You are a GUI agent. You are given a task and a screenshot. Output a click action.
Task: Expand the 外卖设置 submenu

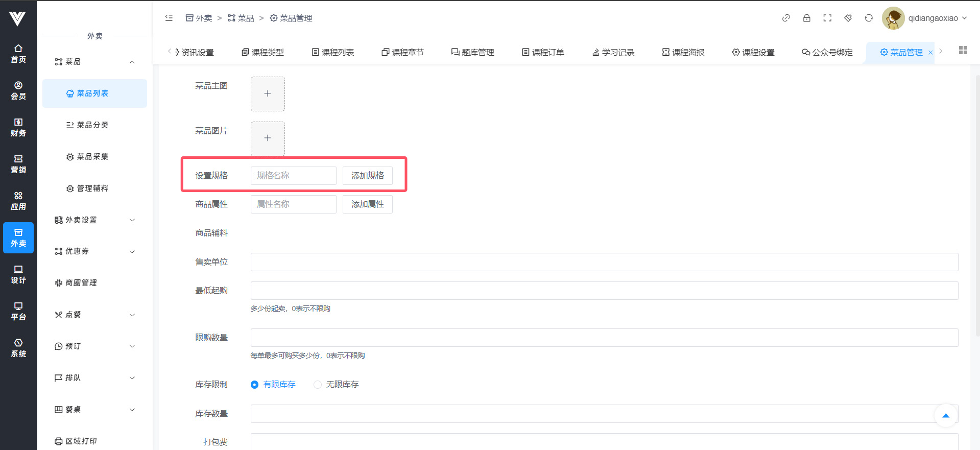pyautogui.click(x=94, y=220)
